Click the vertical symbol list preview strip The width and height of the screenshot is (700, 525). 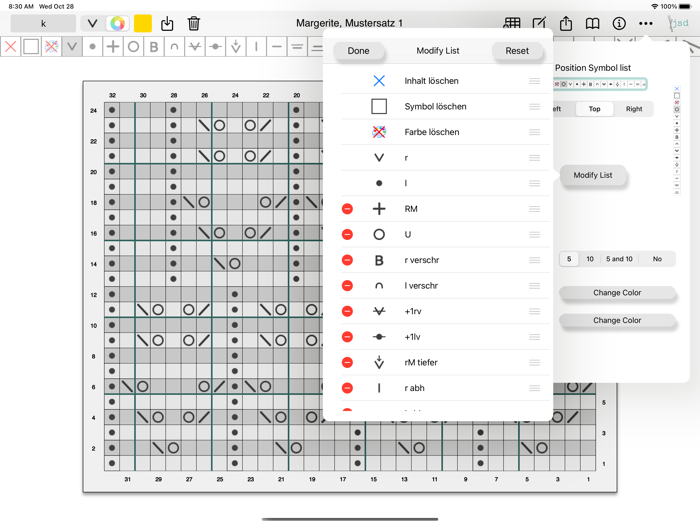pyautogui.click(x=677, y=140)
